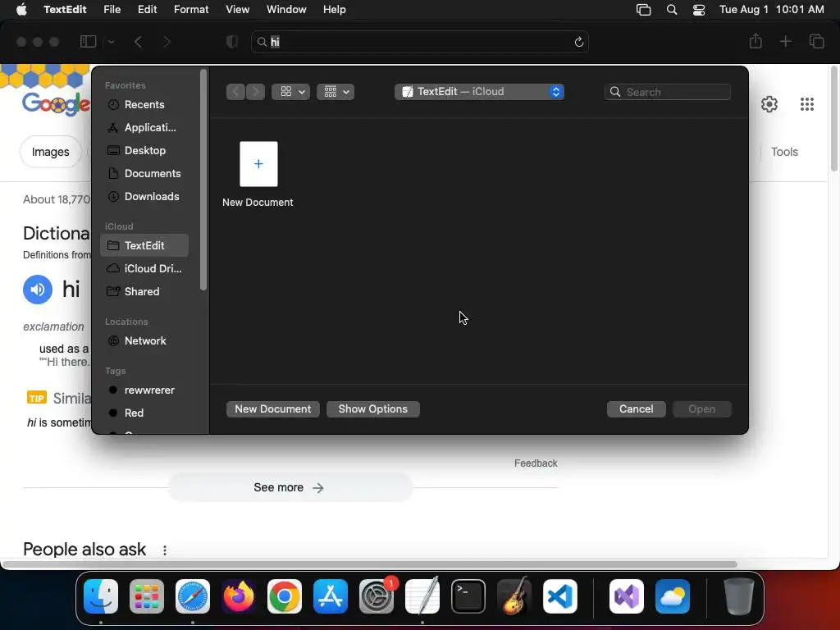Open the Window menu
Viewport: 840px width, 630px height.
(x=286, y=10)
